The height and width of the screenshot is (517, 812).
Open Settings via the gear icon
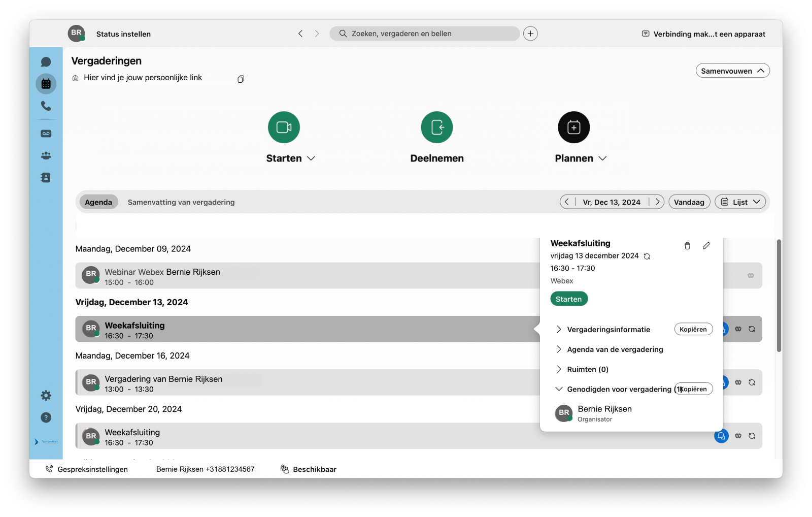[46, 395]
